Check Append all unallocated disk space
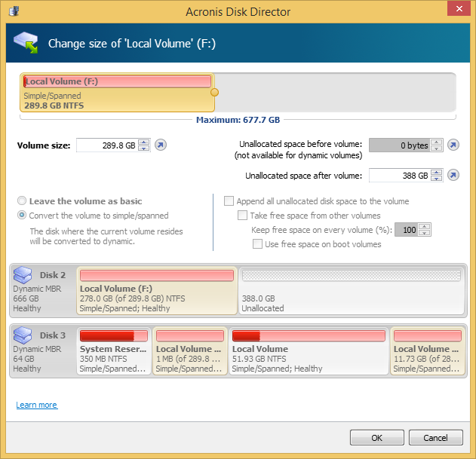The height and width of the screenshot is (459, 476). (229, 200)
